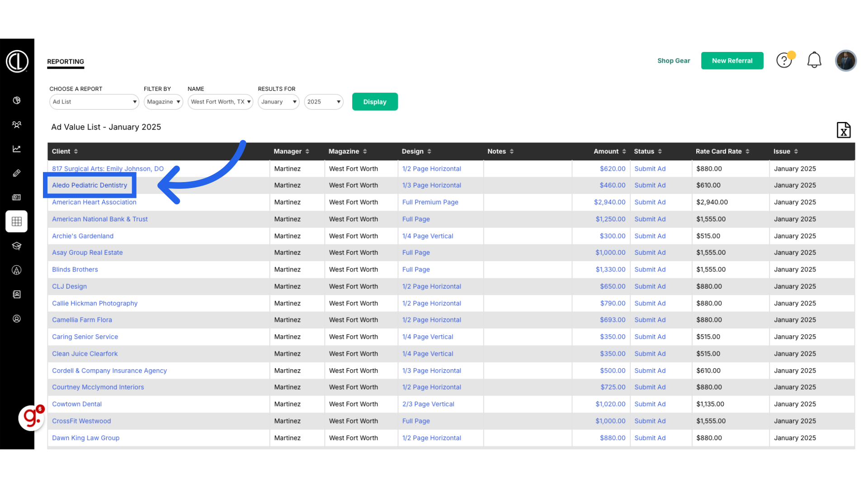Sort by Design column arrows

click(429, 151)
